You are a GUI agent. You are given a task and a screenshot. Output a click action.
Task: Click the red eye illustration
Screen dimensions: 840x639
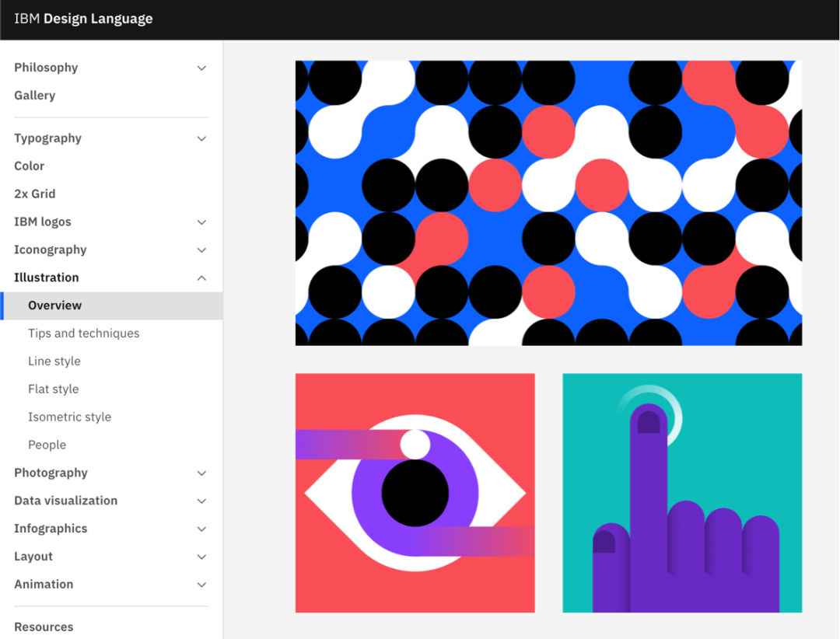415,493
